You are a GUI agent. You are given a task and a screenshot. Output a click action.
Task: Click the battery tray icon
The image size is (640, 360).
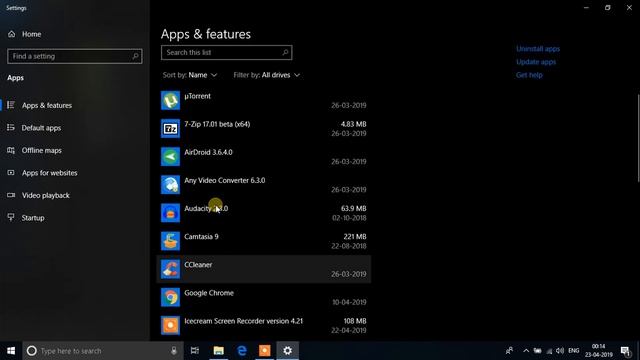538,351
